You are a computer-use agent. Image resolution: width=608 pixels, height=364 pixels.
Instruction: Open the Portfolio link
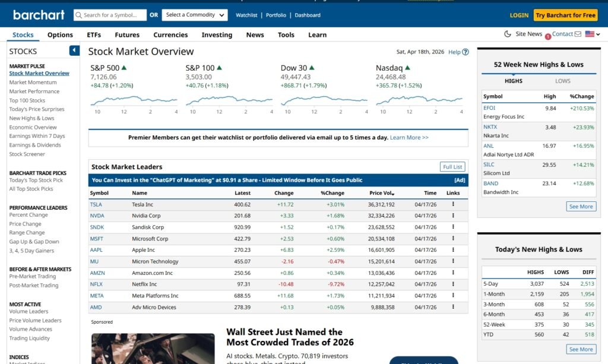click(276, 15)
